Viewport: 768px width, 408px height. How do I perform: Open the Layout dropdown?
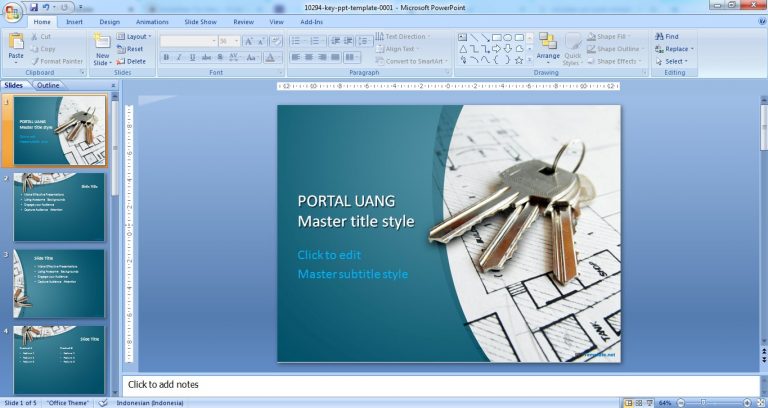[x=135, y=36]
